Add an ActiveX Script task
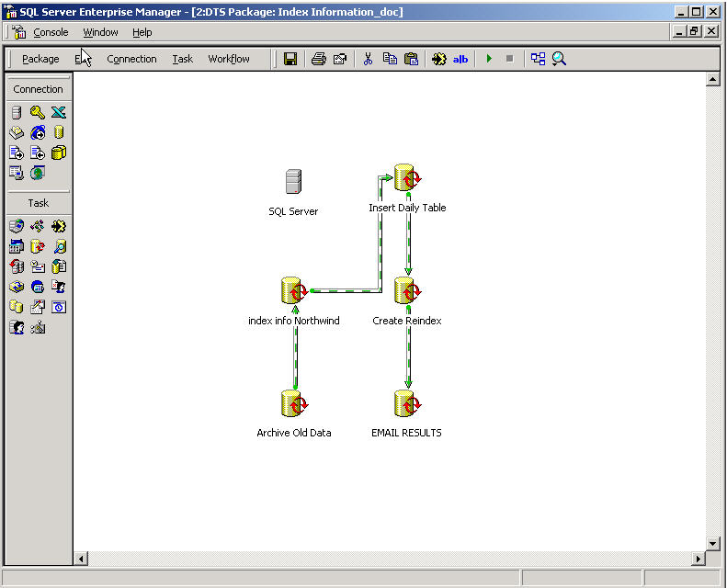727x588 pixels. [x=38, y=226]
